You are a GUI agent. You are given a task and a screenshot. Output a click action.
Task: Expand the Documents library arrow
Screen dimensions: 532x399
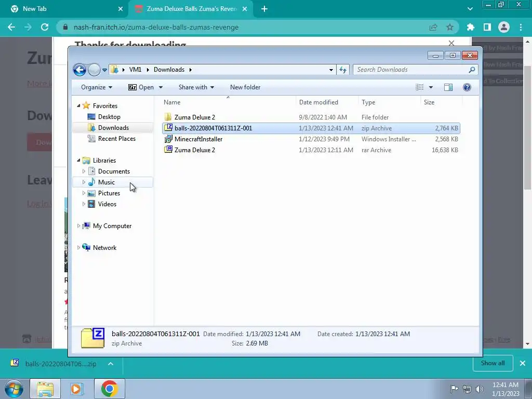coord(84,171)
